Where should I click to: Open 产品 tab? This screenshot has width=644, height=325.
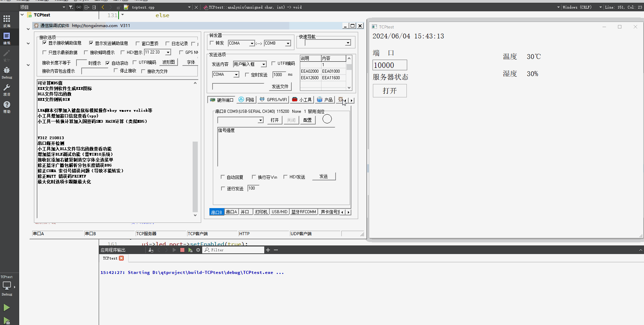[x=325, y=100]
